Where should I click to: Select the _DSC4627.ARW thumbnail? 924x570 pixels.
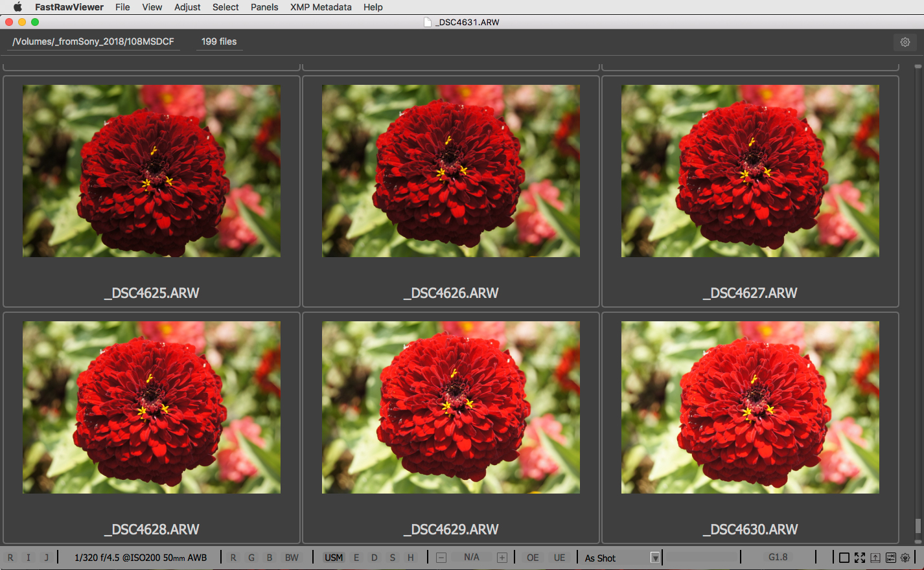(x=750, y=172)
